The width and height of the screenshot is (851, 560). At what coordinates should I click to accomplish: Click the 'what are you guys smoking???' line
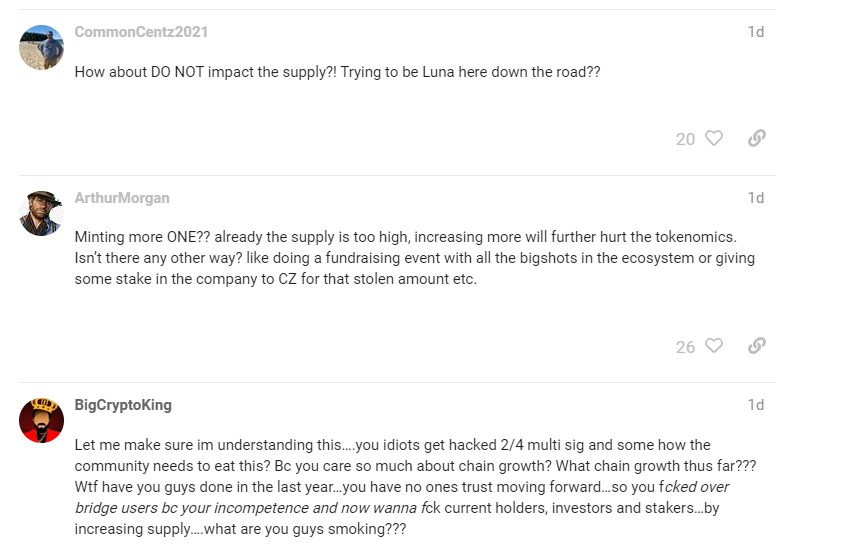pyautogui.click(x=305, y=529)
